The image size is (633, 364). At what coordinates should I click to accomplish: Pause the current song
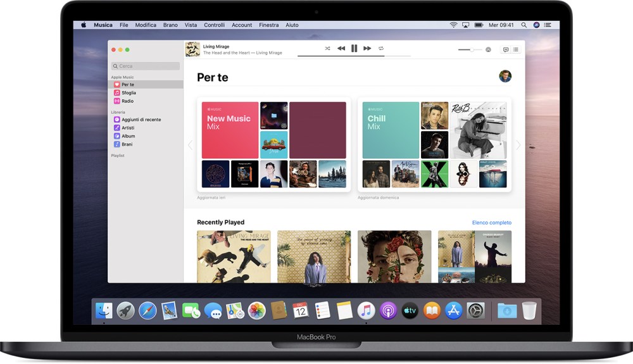click(354, 48)
